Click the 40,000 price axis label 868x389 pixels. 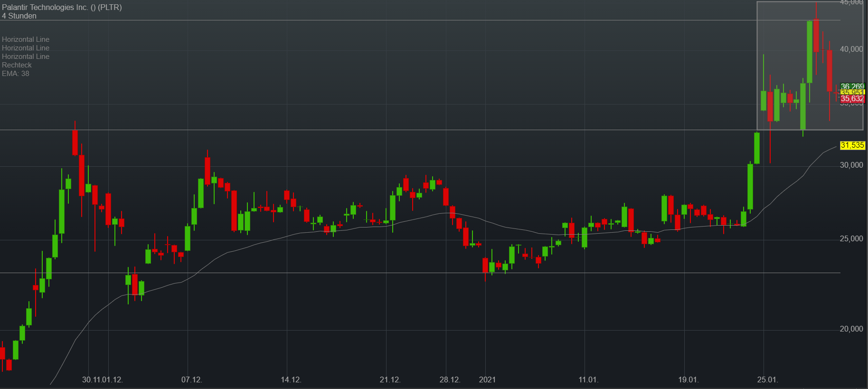851,49
